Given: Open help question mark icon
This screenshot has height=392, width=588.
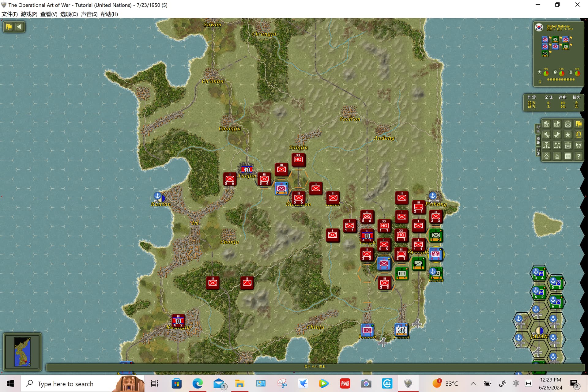Looking at the screenshot, I should 579,156.
